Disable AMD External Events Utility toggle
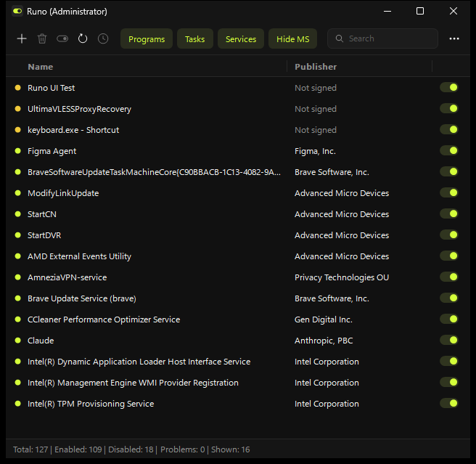 (449, 256)
